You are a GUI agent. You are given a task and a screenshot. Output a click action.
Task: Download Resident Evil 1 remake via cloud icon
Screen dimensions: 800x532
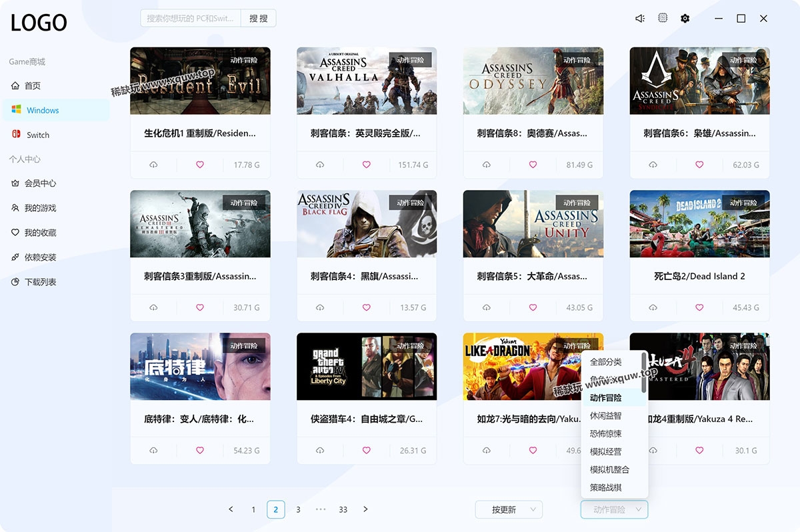pyautogui.click(x=153, y=165)
